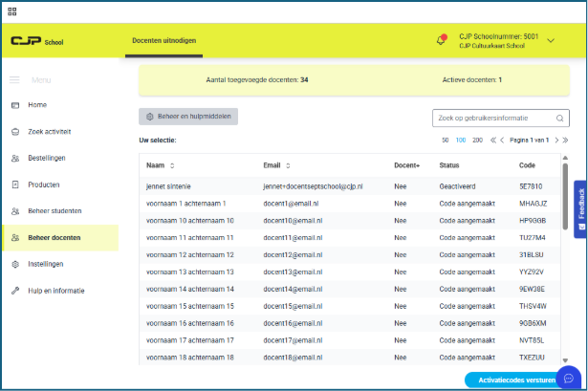Open the apps grid icon at top-left

point(12,11)
